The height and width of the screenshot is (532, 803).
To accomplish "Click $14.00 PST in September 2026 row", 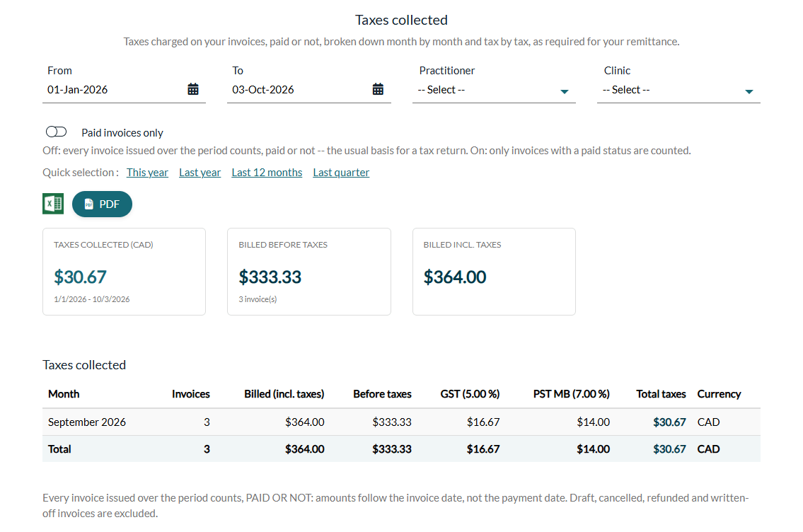I will (x=593, y=422).
